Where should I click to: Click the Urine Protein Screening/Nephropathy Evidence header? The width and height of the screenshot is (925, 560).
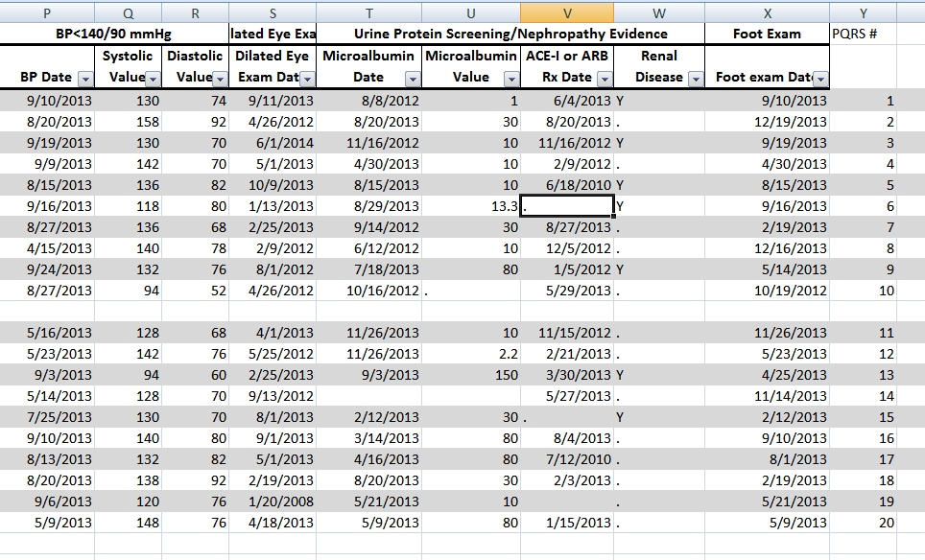(x=510, y=34)
